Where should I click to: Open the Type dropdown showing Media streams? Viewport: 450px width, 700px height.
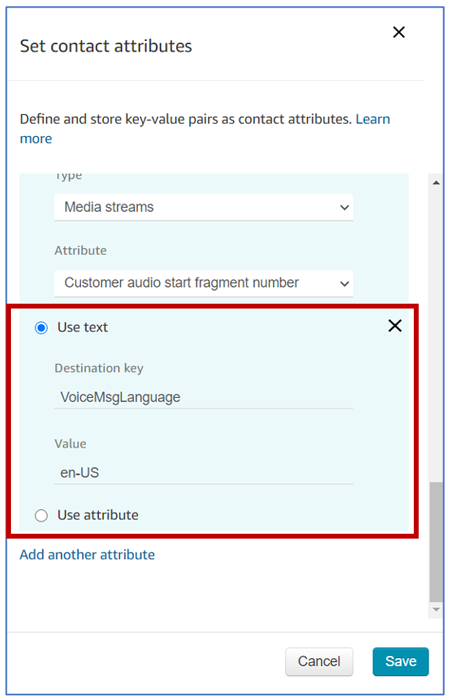204,207
